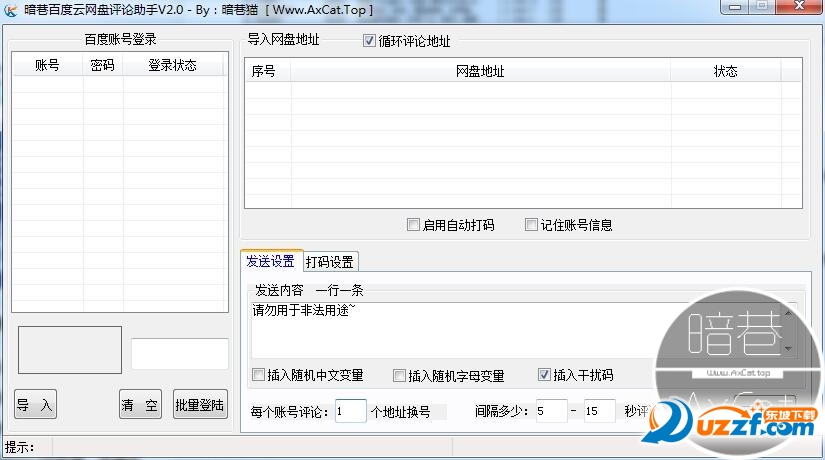Click 批量登陆 button
The image size is (825, 460).
200,404
